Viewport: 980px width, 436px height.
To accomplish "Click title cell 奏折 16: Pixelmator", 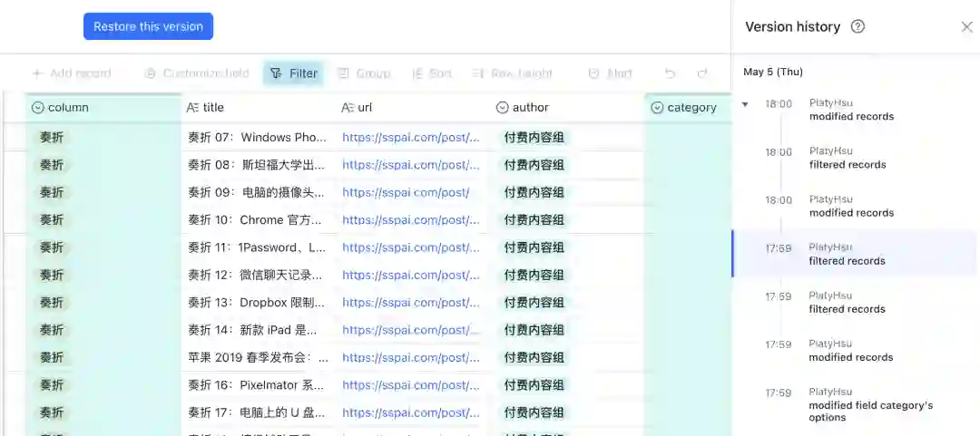I will pos(260,384).
